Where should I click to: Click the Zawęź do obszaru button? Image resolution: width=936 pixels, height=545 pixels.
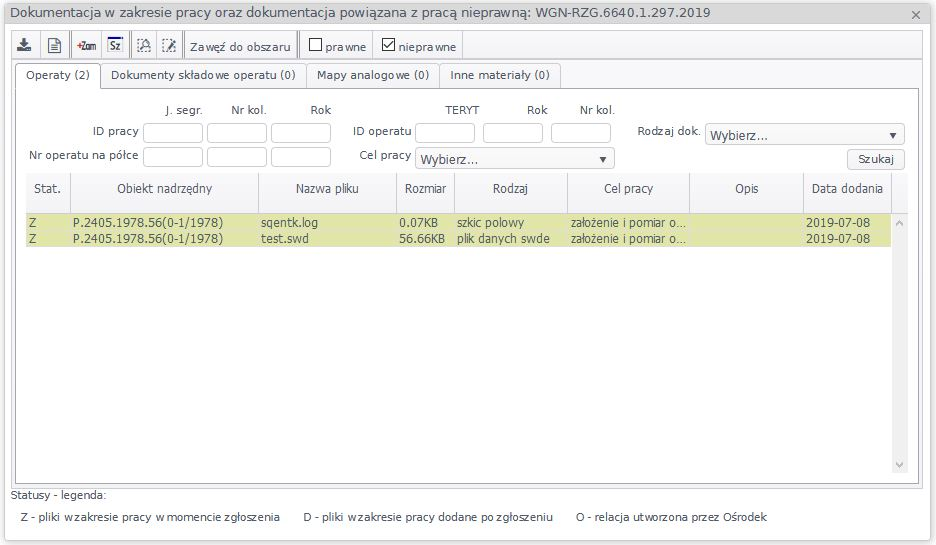(x=241, y=46)
